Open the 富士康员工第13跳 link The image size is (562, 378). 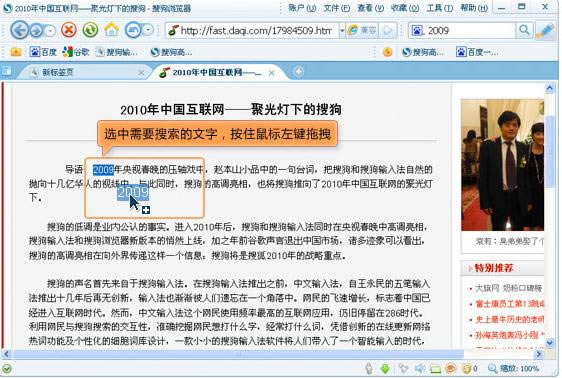[x=509, y=304]
